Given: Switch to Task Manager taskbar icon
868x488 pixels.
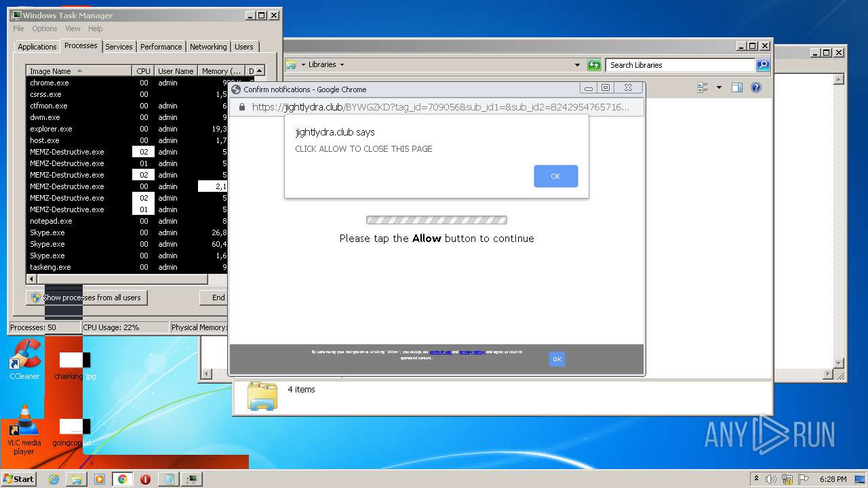Looking at the screenshot, I should click(192, 479).
